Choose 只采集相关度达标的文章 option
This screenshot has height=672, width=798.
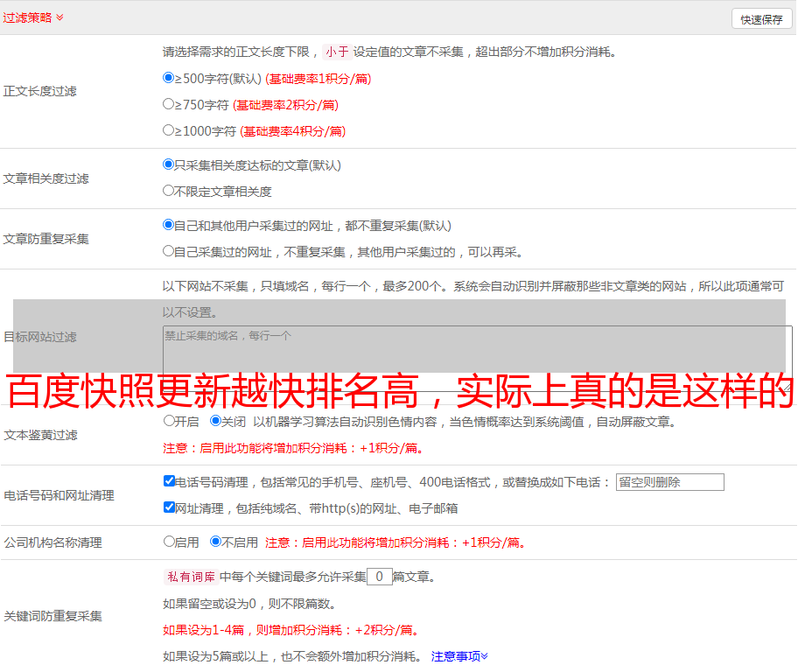169,164
